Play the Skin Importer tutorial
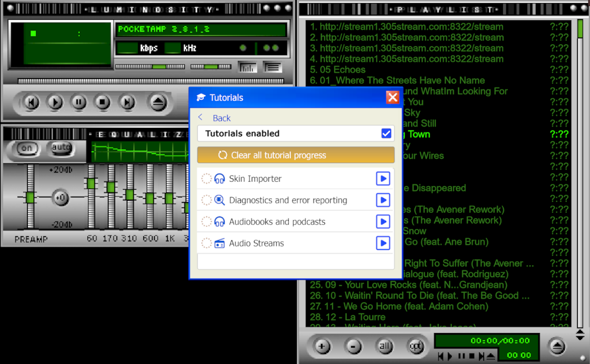 pos(383,179)
